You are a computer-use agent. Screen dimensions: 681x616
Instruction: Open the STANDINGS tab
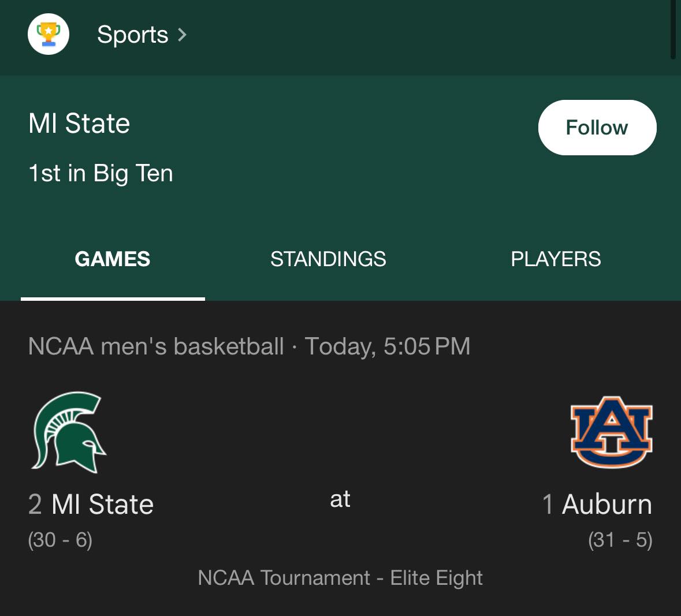click(x=328, y=259)
